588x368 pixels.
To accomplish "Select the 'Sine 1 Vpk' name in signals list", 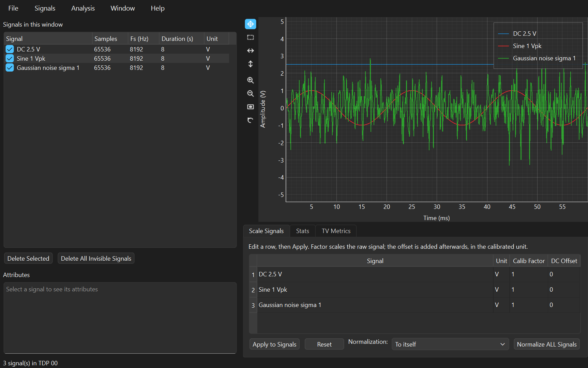I will pos(31,59).
